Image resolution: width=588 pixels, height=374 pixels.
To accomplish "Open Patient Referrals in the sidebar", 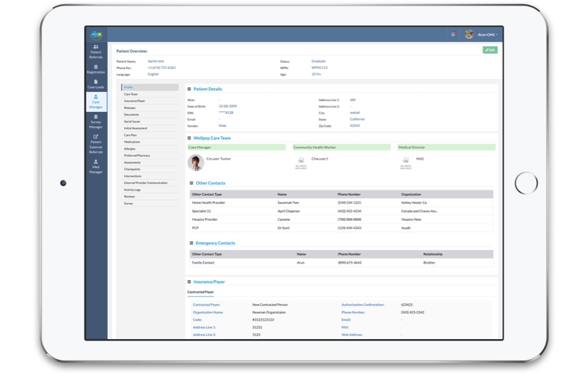I will click(96, 52).
